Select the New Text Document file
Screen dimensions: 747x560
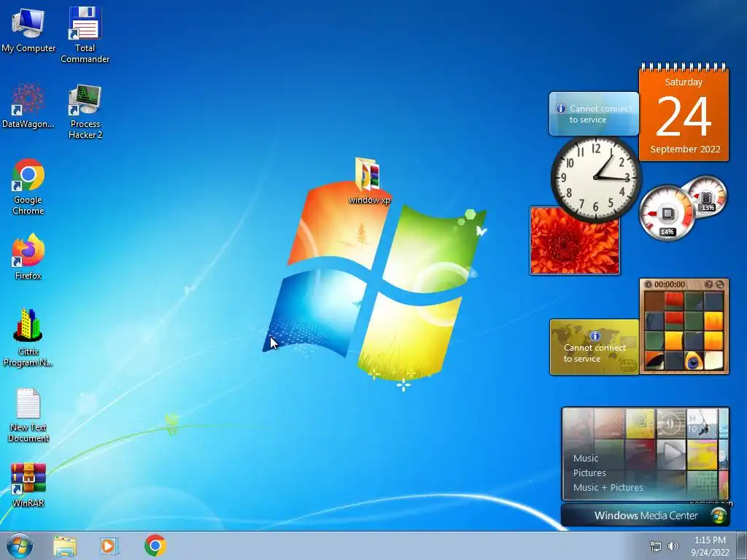[x=28, y=415]
